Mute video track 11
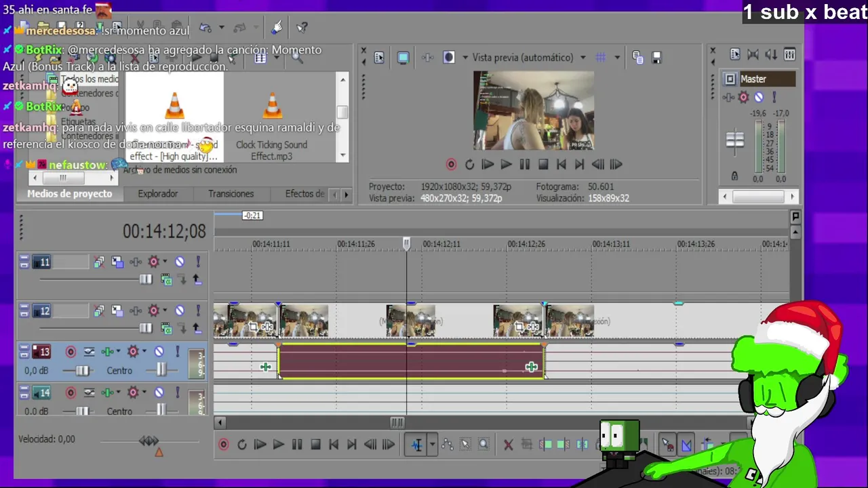 pos(180,262)
